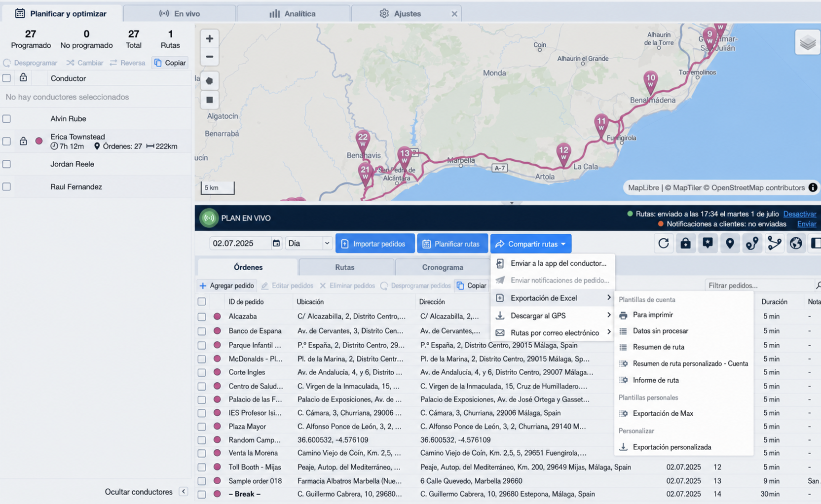Click the Importar pedidos button

pyautogui.click(x=374, y=244)
